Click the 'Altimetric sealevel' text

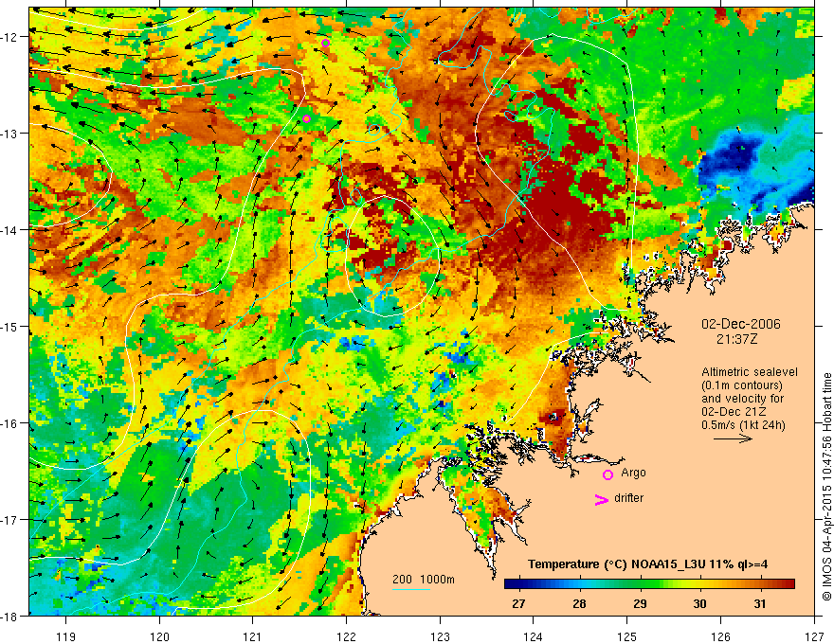pyautogui.click(x=750, y=372)
